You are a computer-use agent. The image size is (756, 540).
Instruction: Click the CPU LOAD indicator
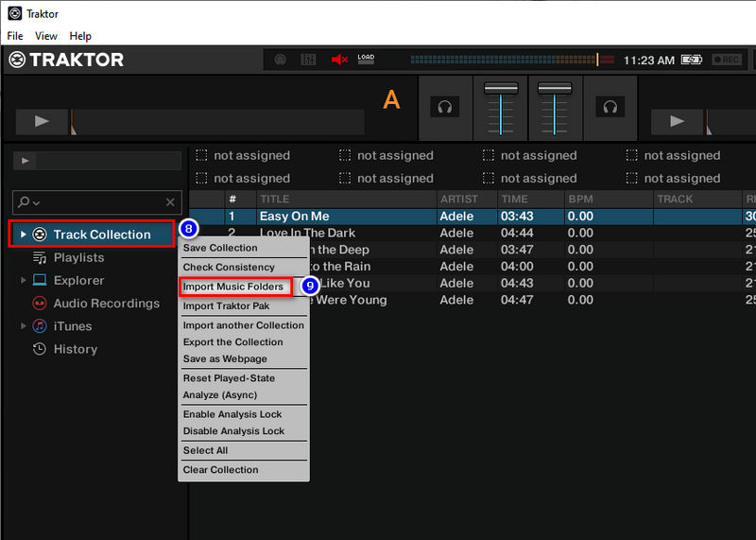[x=366, y=60]
